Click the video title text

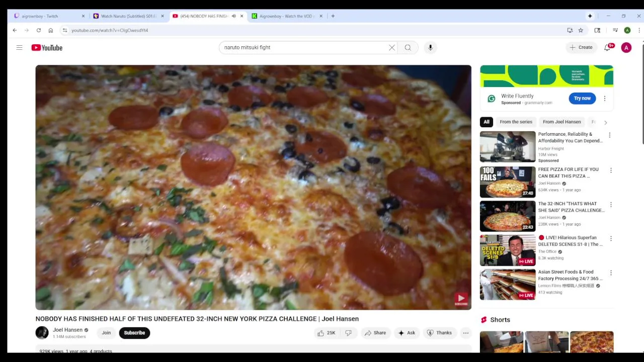tap(197, 319)
